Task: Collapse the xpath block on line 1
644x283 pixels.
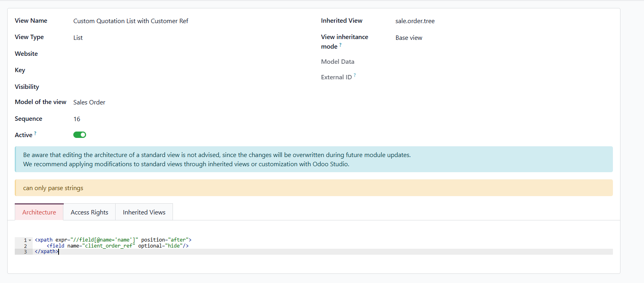Action: click(30, 240)
